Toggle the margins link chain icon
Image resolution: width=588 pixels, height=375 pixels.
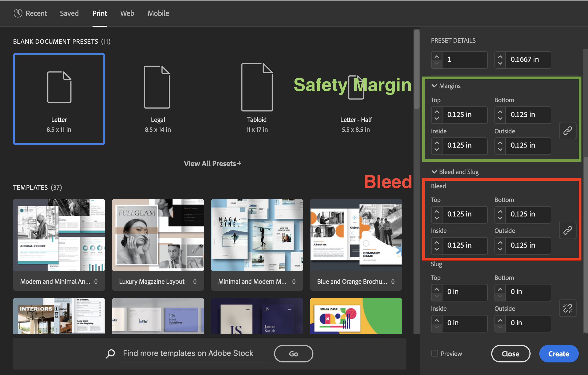tap(567, 130)
